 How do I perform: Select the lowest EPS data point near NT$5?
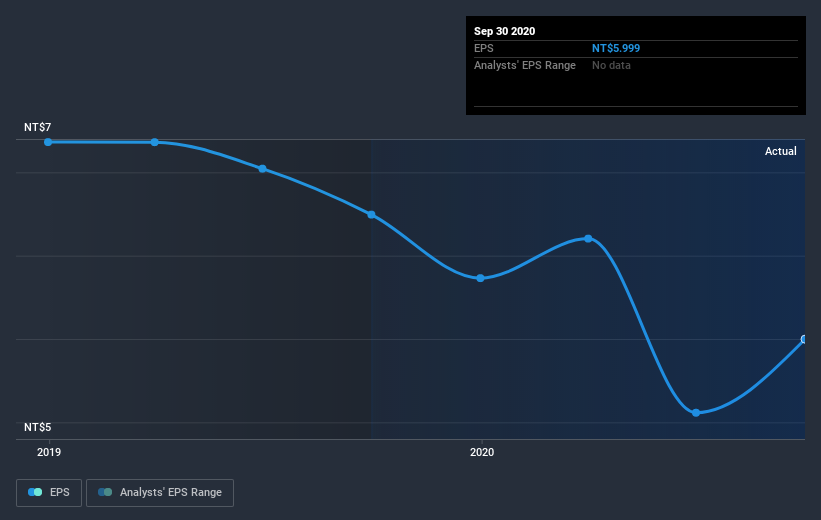[x=696, y=413]
